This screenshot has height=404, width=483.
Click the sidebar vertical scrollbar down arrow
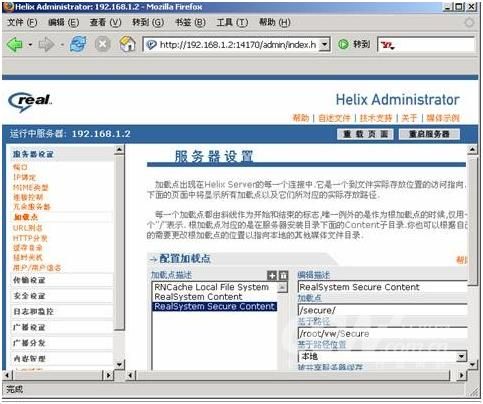click(x=119, y=364)
